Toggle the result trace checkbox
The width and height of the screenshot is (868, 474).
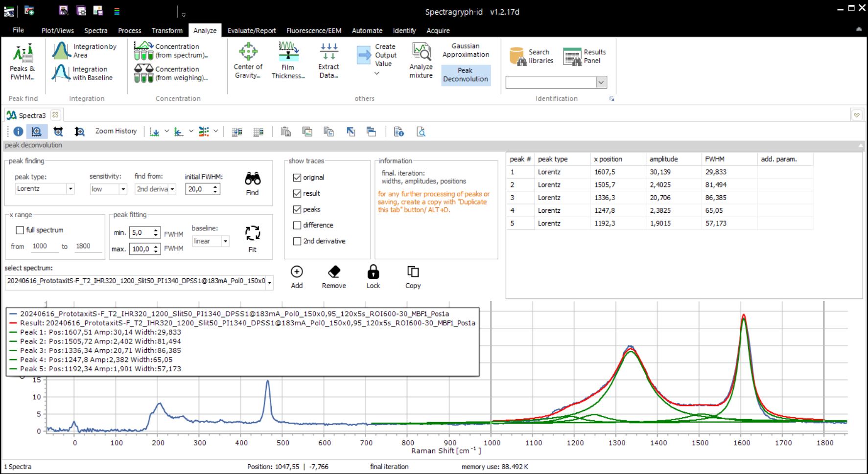(x=297, y=194)
